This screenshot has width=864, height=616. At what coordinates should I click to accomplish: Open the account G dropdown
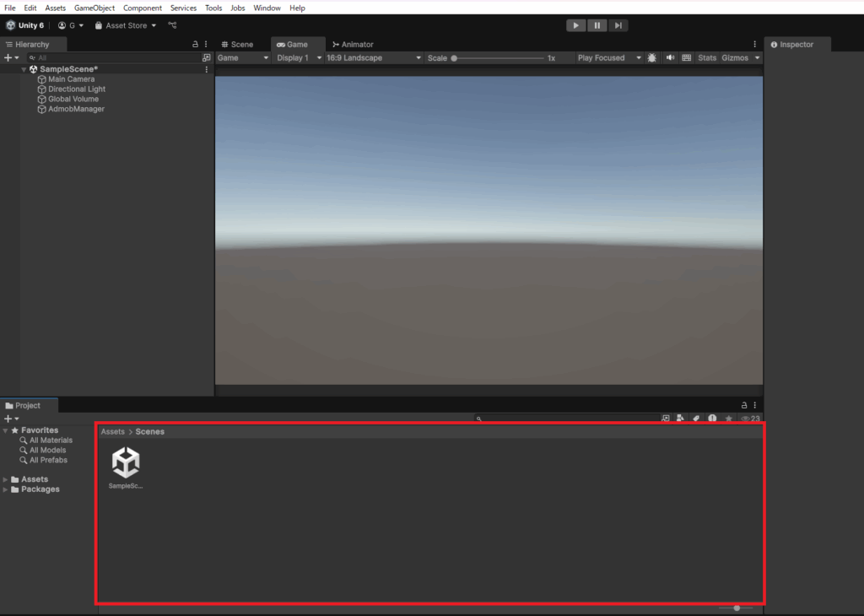(x=71, y=25)
